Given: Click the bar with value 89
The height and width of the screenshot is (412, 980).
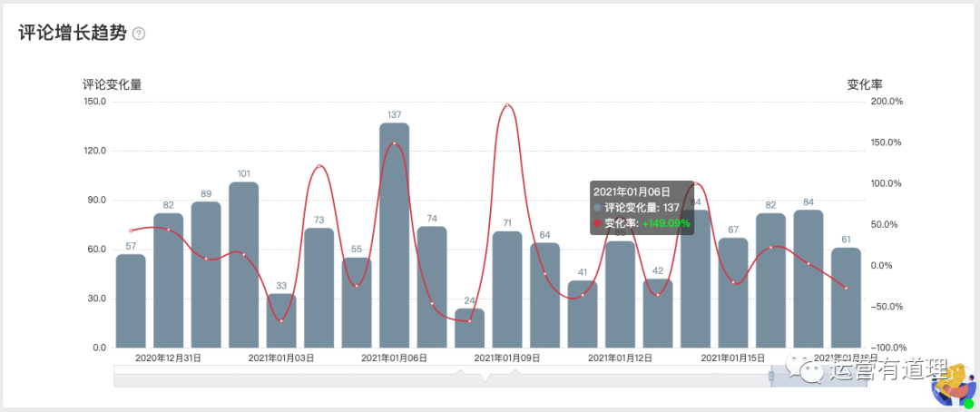Looking at the screenshot, I should [206, 274].
